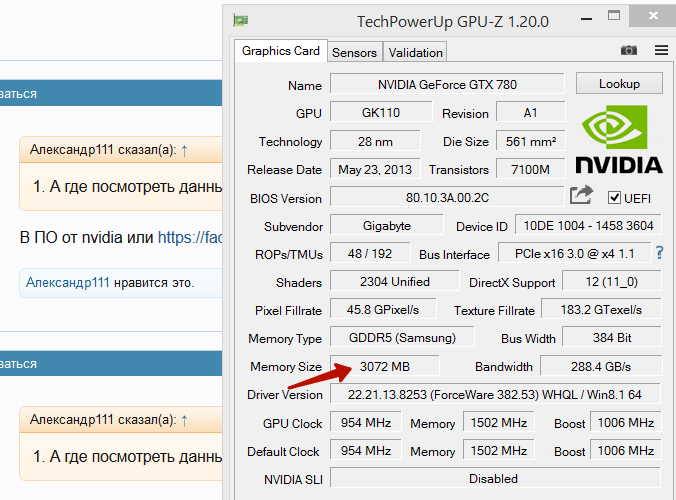Click the Name field NVIDIA GeForce GTX 780

click(447, 84)
